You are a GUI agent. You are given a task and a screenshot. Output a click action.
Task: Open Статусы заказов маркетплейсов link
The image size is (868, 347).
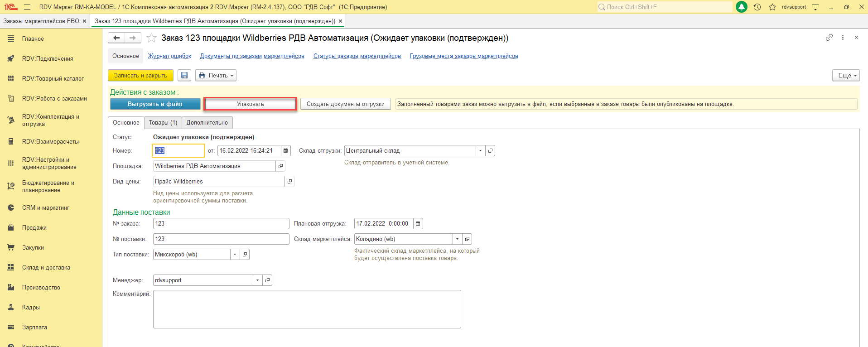[x=357, y=56]
